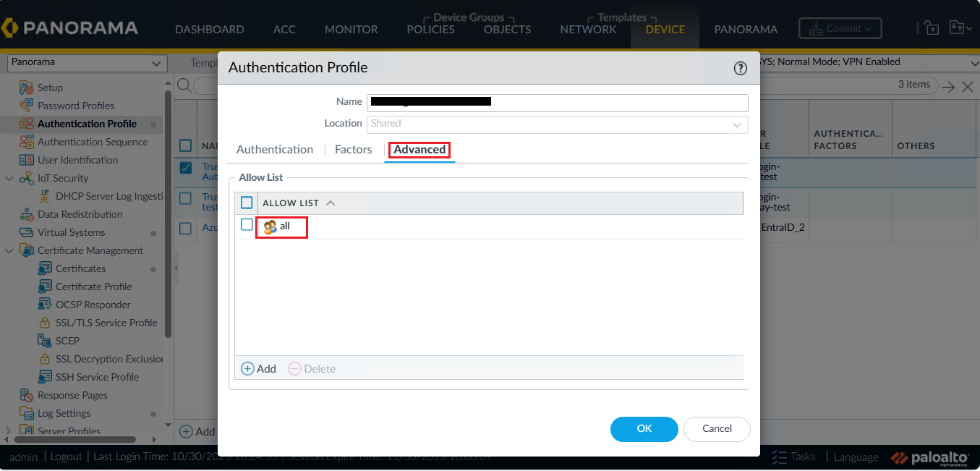Viewport: 980px width, 471px height.
Task: Switch to the Factors tab
Action: tap(353, 150)
